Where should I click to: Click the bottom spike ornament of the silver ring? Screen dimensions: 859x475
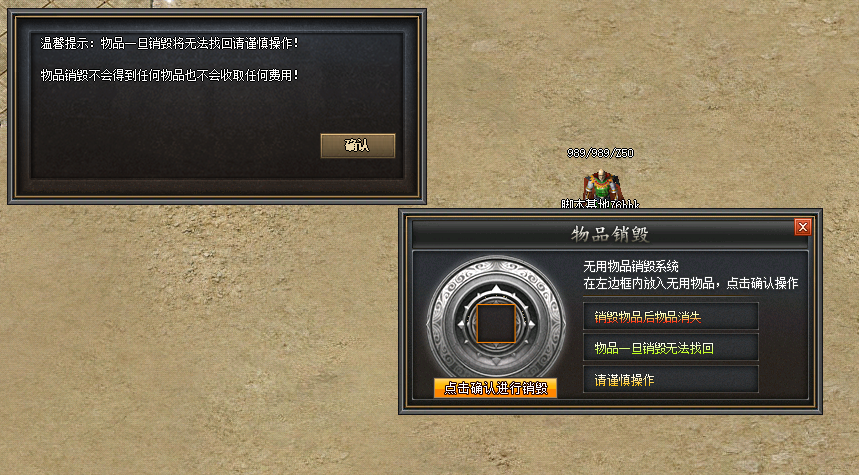496,362
